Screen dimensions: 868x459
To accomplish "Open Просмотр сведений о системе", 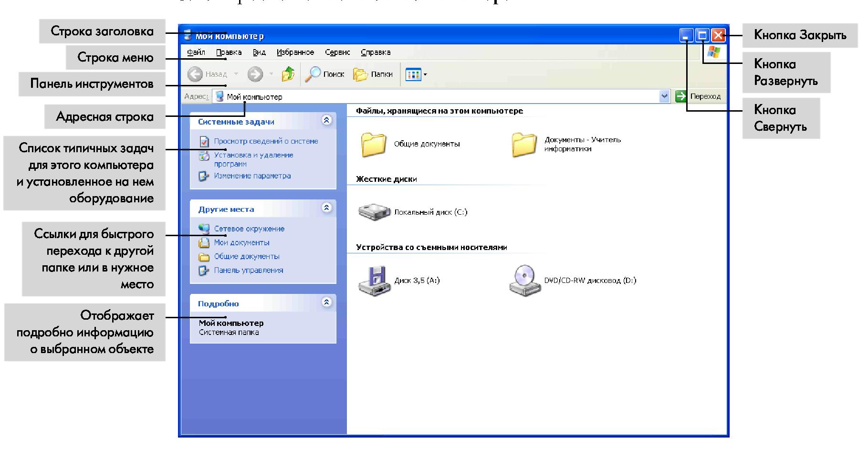I will (266, 141).
